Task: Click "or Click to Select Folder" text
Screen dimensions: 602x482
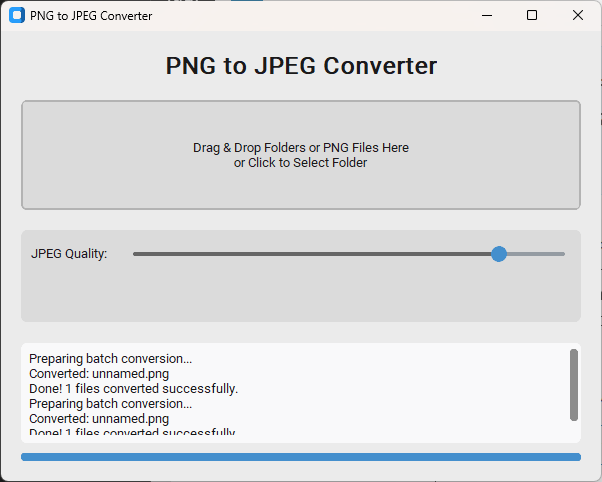Action: coord(300,163)
